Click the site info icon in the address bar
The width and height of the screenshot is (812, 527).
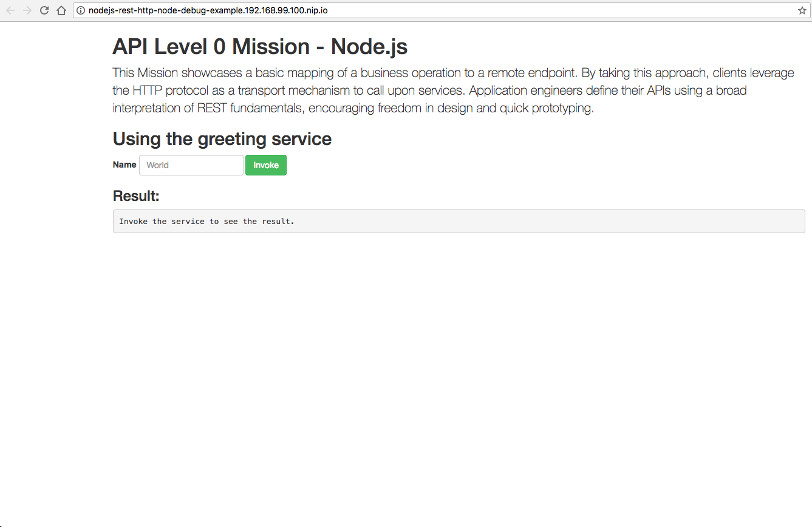[x=81, y=10]
